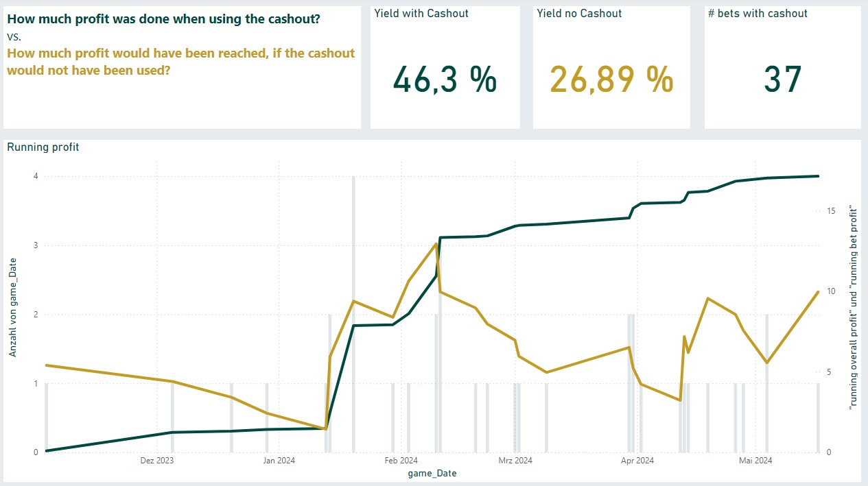
Task: Select the 'Apr 2024' x-axis label
Action: [637, 461]
